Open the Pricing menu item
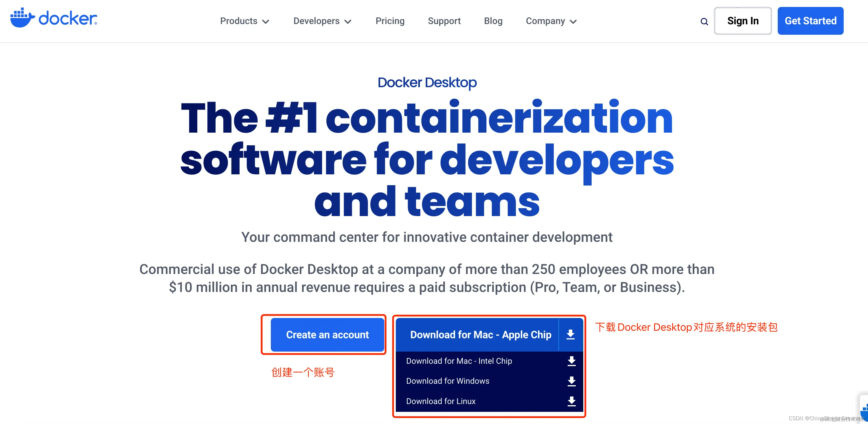Viewport: 868px width, 424px height. (390, 21)
